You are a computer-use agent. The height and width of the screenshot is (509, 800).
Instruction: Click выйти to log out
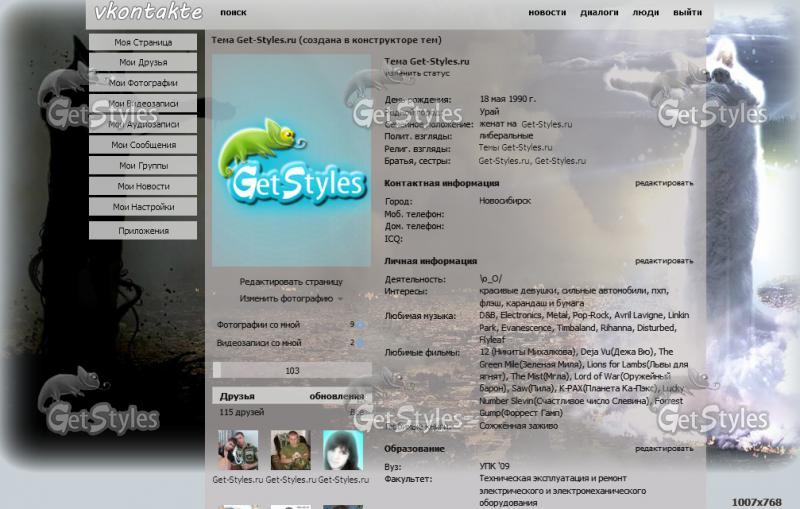687,13
